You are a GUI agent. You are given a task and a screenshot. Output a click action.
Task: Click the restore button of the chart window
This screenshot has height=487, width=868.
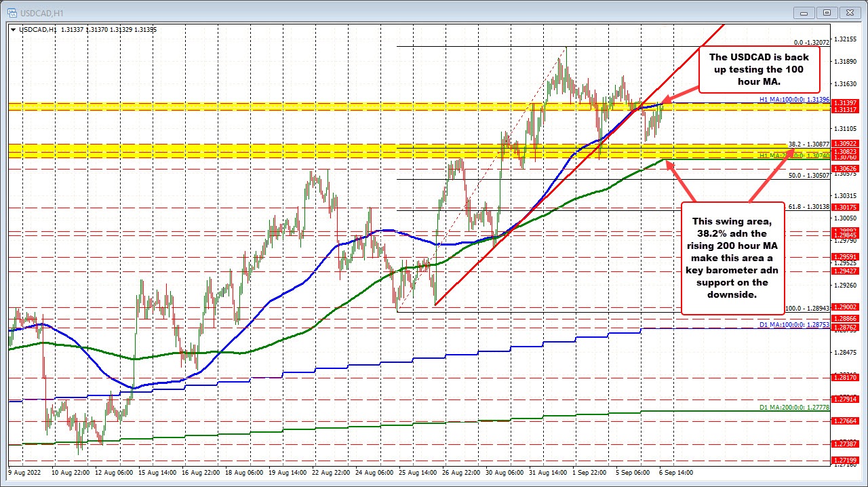(x=827, y=12)
